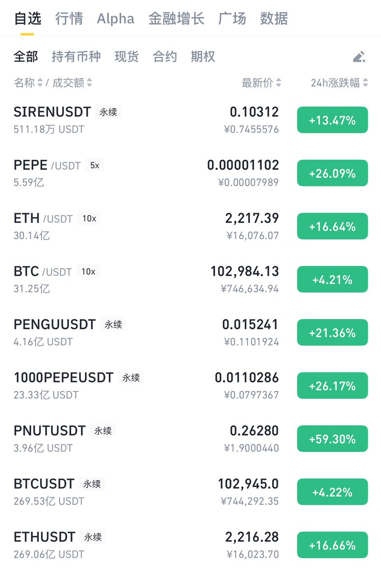
Task: Go to the 金融增长 tab
Action: [x=177, y=19]
